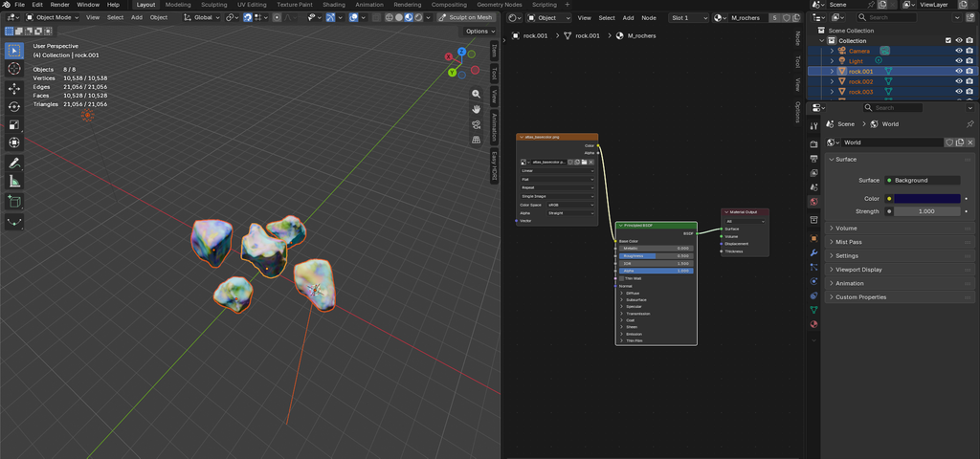Activate the 3D Cursor tool
980x459 pixels.
[x=14, y=68]
